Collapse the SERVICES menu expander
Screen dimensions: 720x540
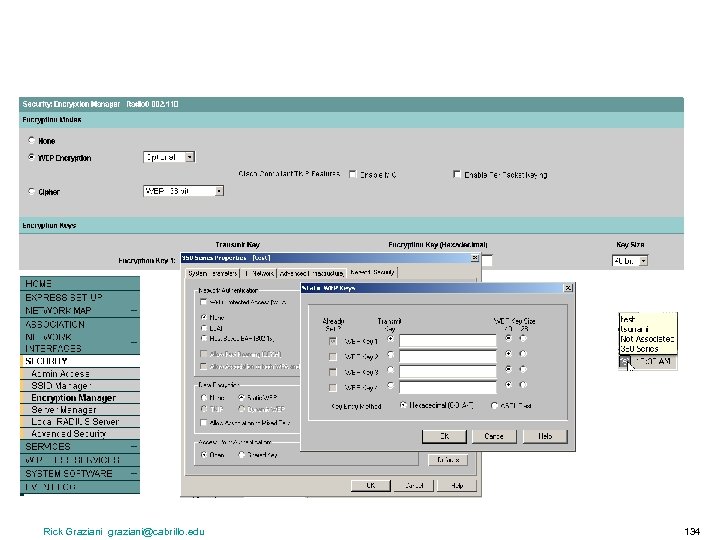133,446
